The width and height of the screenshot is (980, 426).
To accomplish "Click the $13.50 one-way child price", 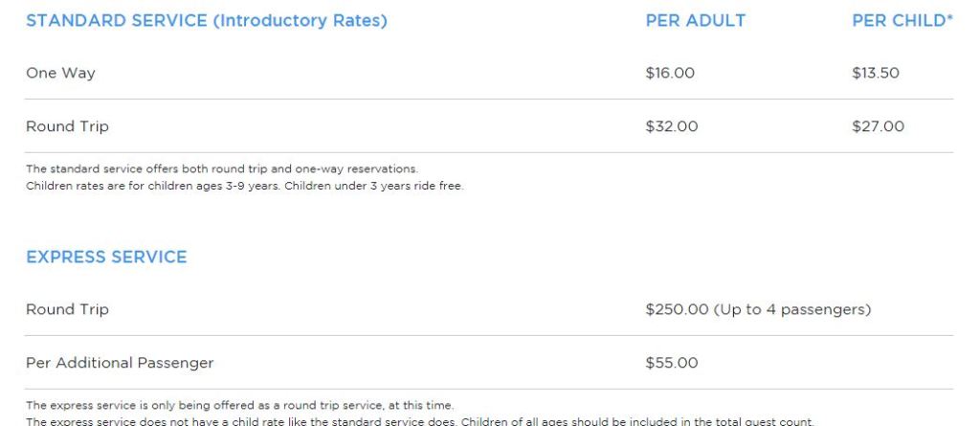I will (x=876, y=73).
